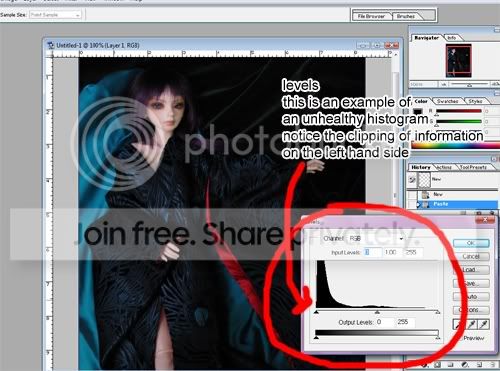This screenshot has height=371, width=500.
Task: Switch to the History tab
Action: click(421, 167)
